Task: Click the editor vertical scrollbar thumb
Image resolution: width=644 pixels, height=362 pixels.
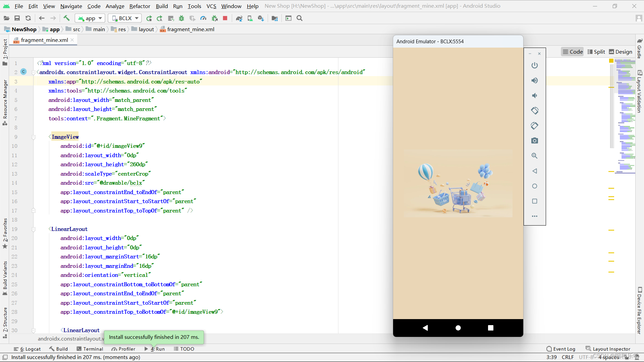Action: click(612, 106)
